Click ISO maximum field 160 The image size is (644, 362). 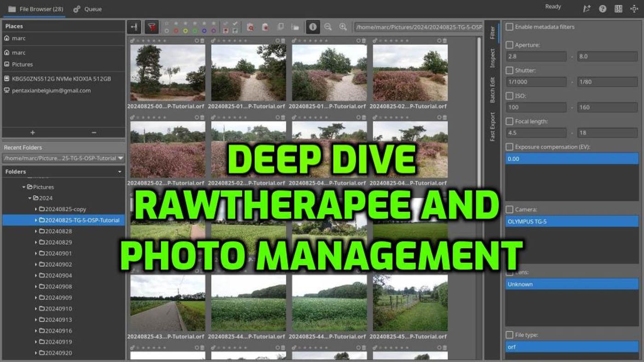(608, 107)
